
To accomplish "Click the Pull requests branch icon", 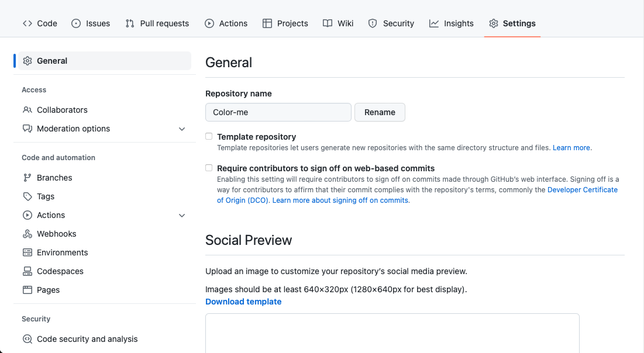I will 130,23.
